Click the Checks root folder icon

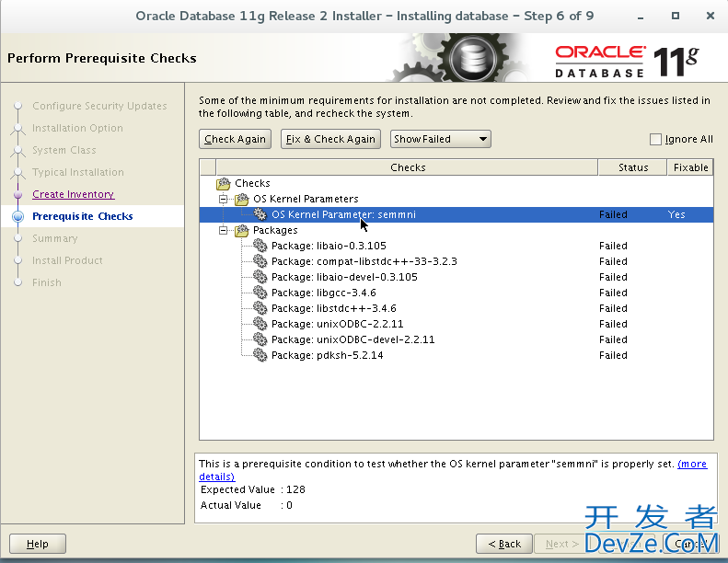click(x=224, y=184)
